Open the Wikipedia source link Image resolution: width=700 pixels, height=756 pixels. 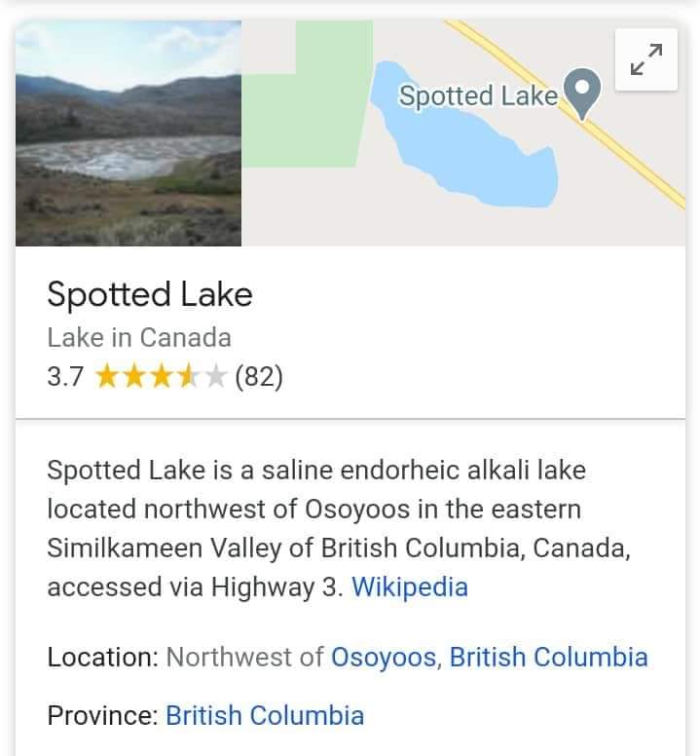[410, 586]
